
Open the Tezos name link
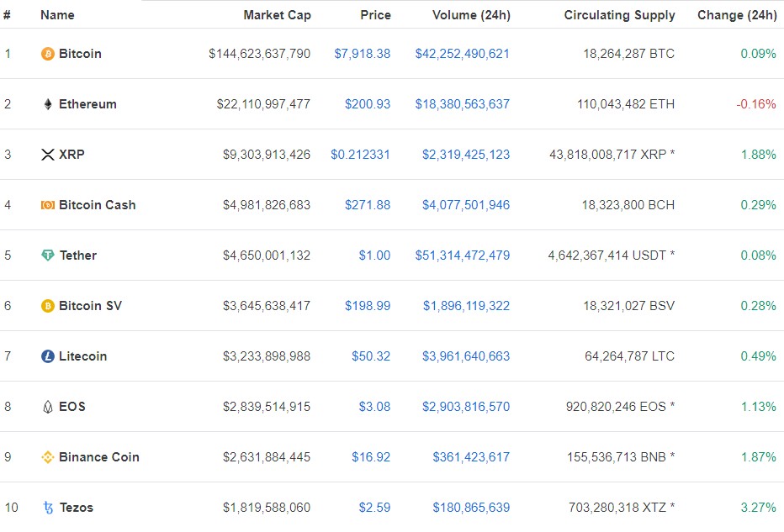[x=76, y=508]
